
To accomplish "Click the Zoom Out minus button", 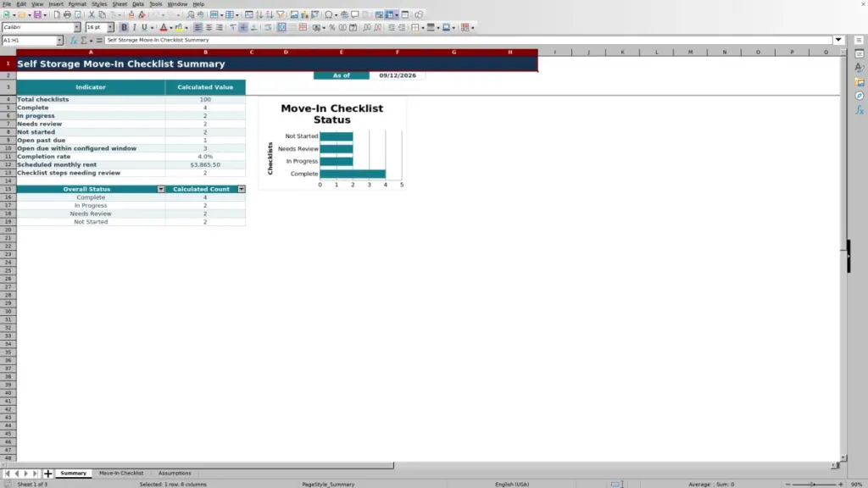I will click(x=787, y=484).
